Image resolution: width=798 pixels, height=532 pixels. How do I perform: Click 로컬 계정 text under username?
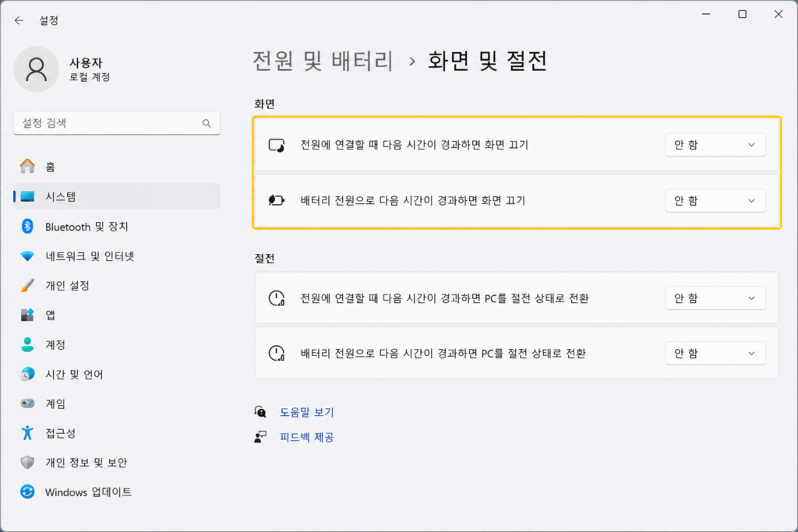point(90,77)
